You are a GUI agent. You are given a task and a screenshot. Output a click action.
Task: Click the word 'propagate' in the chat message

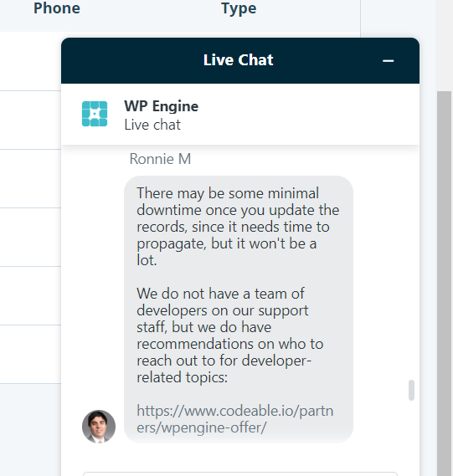click(x=172, y=243)
